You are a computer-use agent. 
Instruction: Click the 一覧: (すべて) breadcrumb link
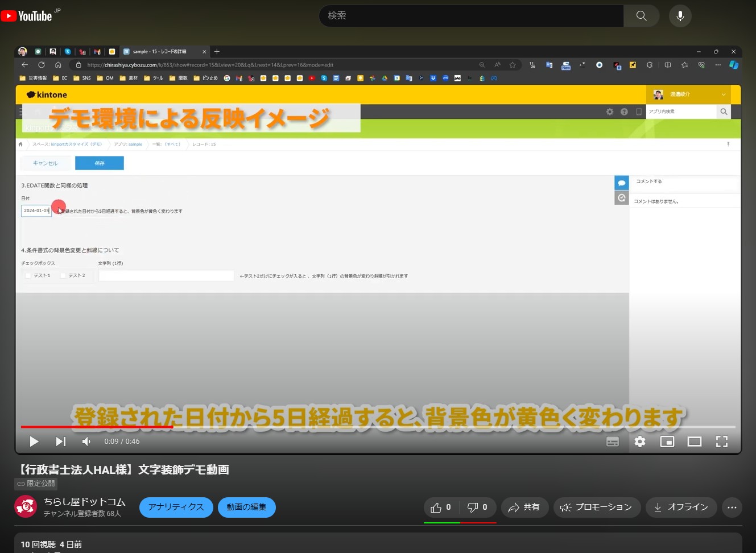tap(166, 144)
